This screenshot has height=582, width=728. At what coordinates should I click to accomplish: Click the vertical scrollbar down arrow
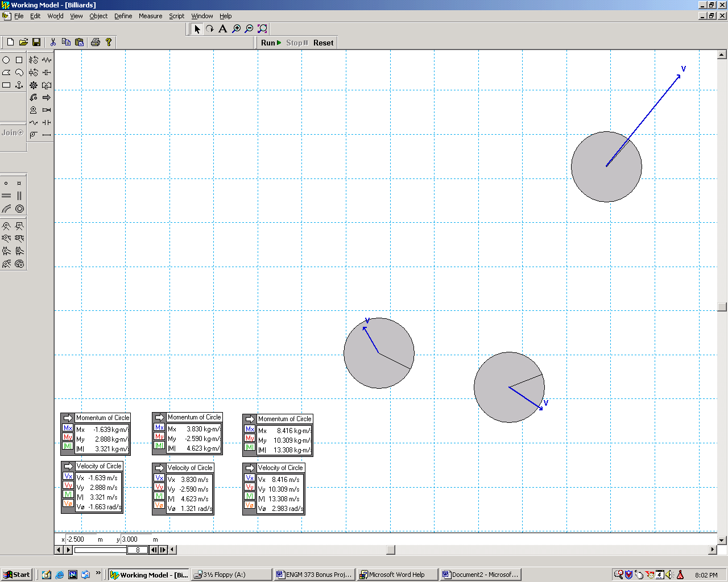(x=722, y=540)
